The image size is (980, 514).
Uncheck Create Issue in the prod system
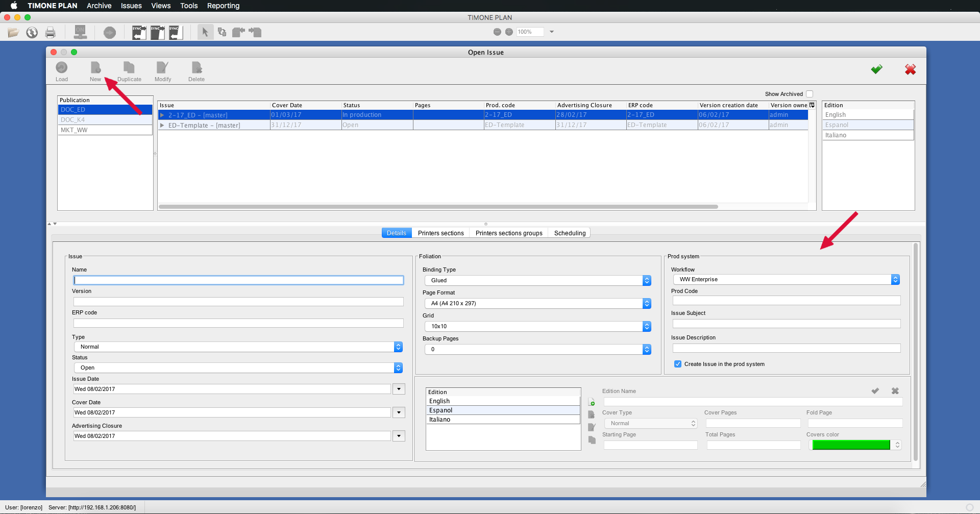tap(678, 364)
